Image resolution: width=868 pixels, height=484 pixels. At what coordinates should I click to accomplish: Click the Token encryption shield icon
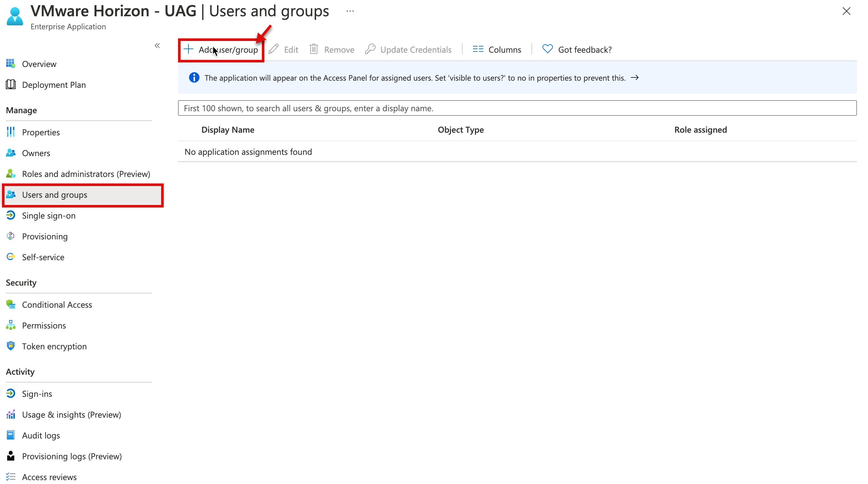click(x=11, y=346)
